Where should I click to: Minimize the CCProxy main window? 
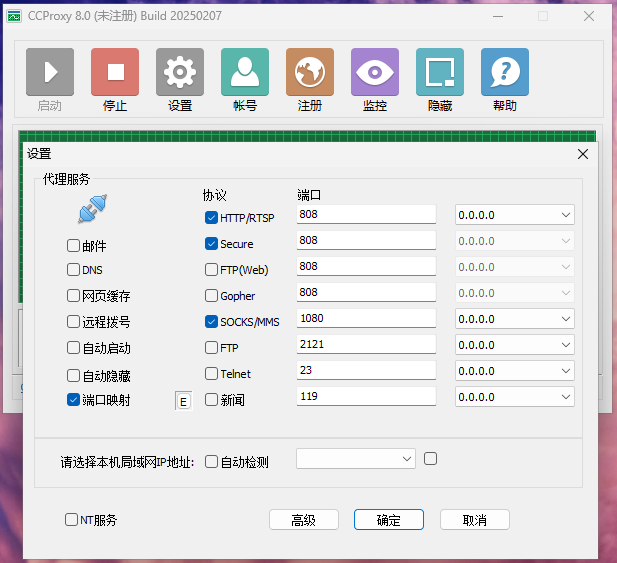point(498,16)
